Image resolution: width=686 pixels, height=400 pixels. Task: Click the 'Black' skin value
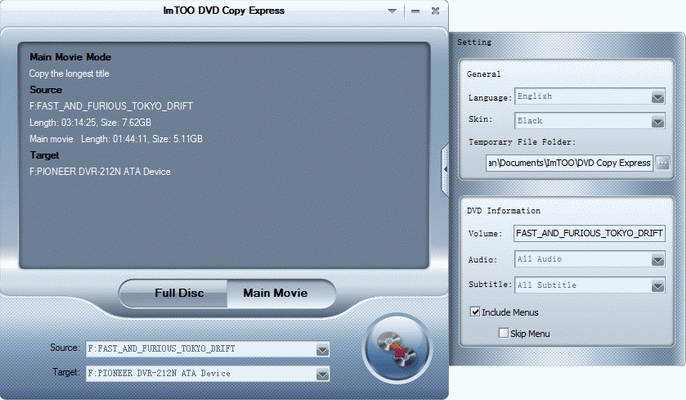pos(530,121)
